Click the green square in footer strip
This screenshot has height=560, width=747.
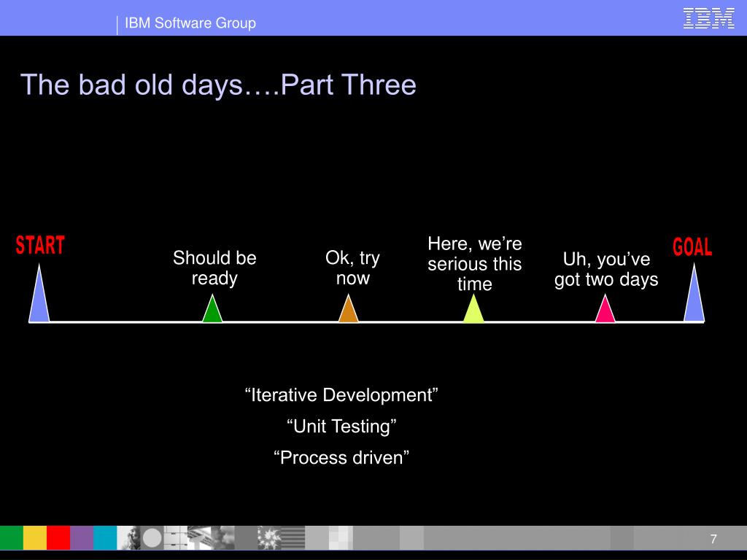(x=12, y=538)
